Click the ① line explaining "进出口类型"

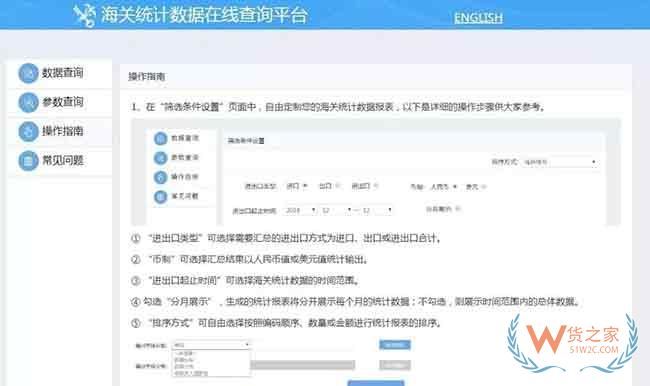click(x=286, y=238)
